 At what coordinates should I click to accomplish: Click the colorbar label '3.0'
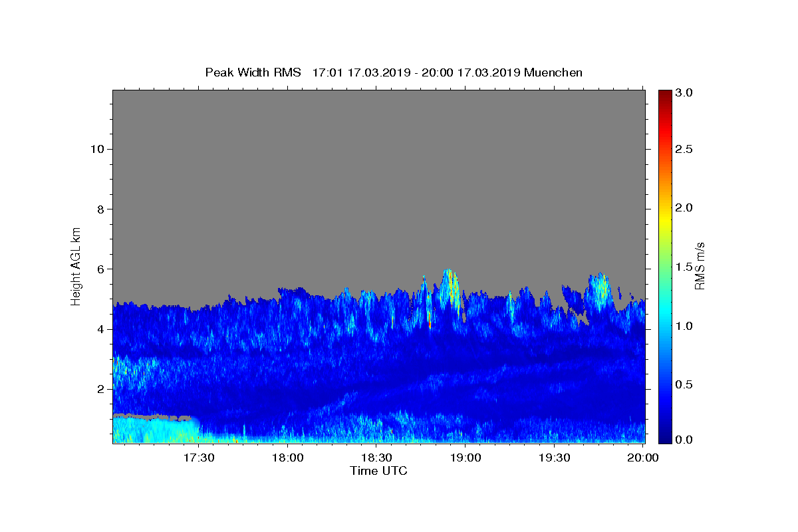(684, 92)
